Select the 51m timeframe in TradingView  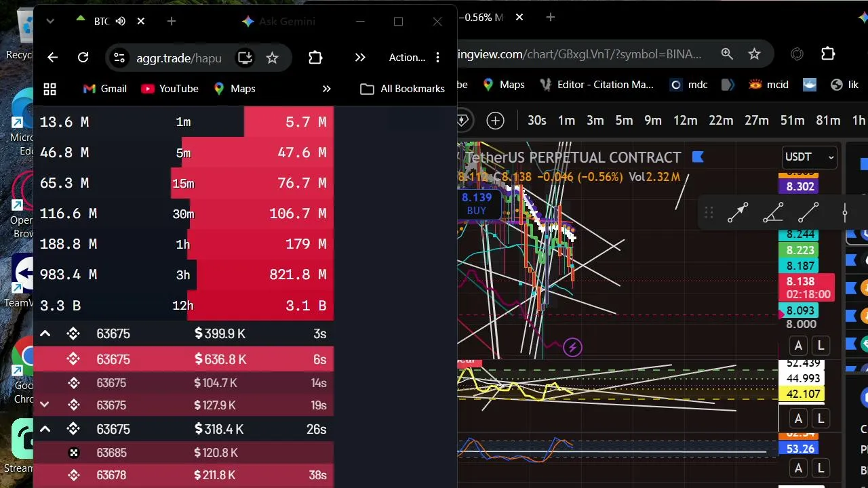[x=792, y=120]
